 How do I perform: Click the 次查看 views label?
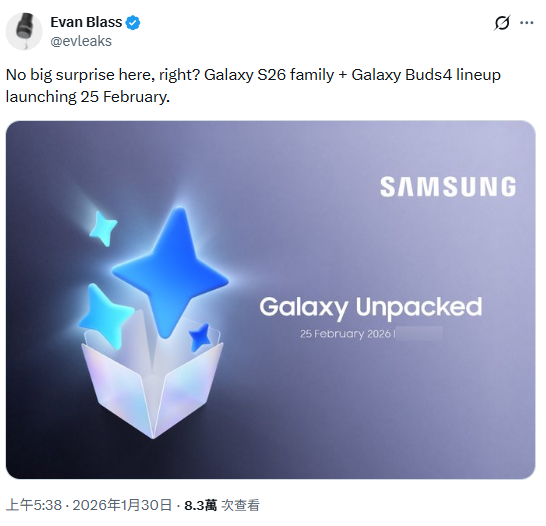pos(241,505)
